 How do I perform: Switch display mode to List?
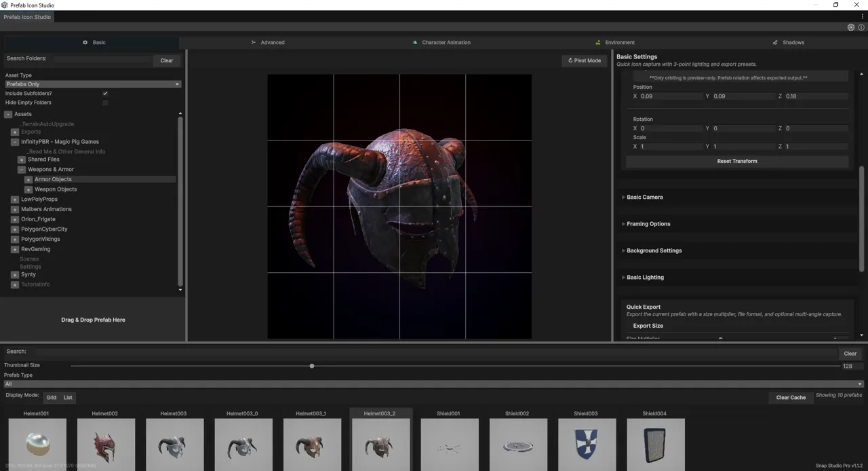pos(68,398)
